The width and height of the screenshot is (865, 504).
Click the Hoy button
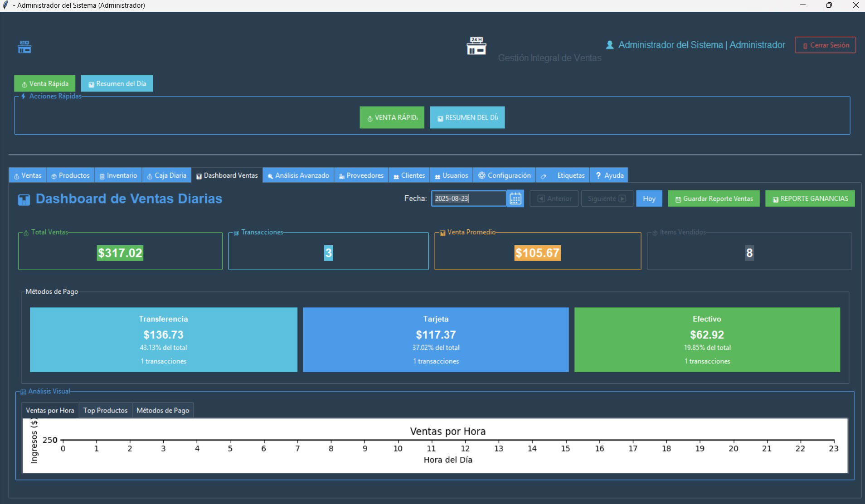[649, 199]
